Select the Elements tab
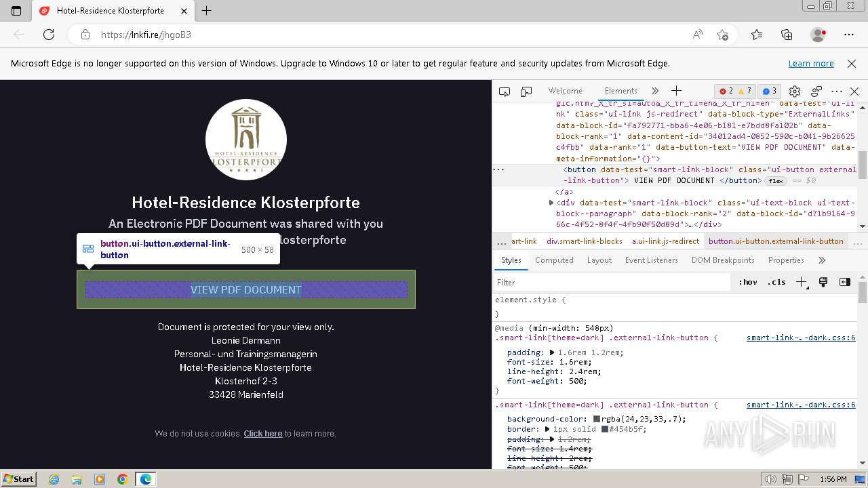 (621, 91)
